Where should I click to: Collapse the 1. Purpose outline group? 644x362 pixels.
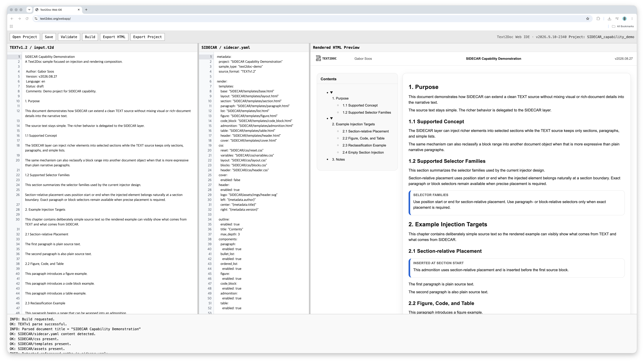(x=332, y=92)
